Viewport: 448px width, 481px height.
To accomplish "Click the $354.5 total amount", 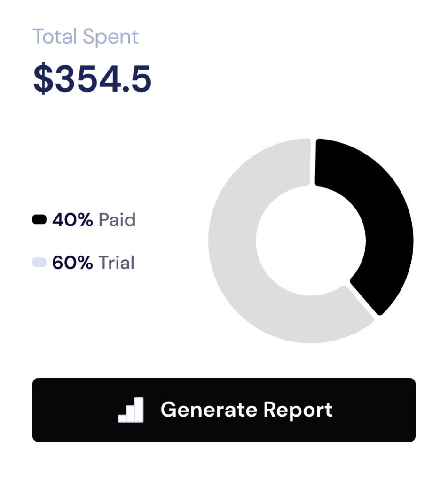I will pos(92,78).
